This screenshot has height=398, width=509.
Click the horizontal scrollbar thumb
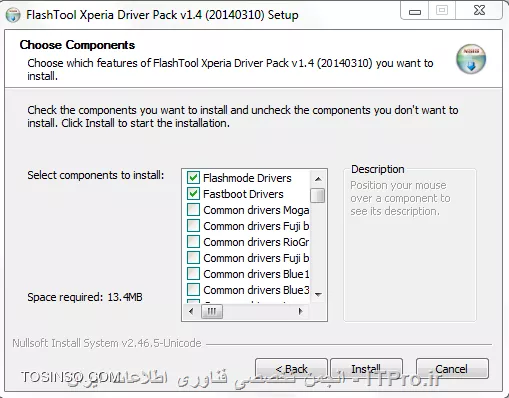pyautogui.click(x=212, y=312)
